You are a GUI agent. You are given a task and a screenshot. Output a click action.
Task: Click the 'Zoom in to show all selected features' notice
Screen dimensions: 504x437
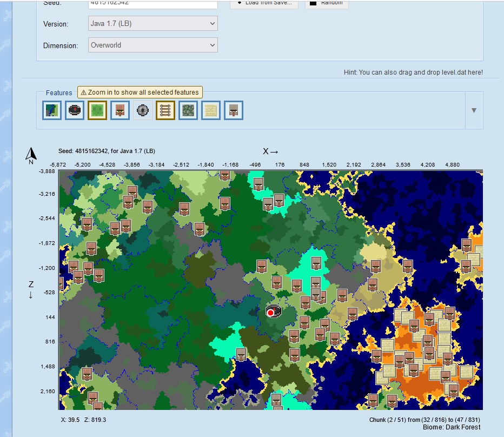pyautogui.click(x=140, y=92)
